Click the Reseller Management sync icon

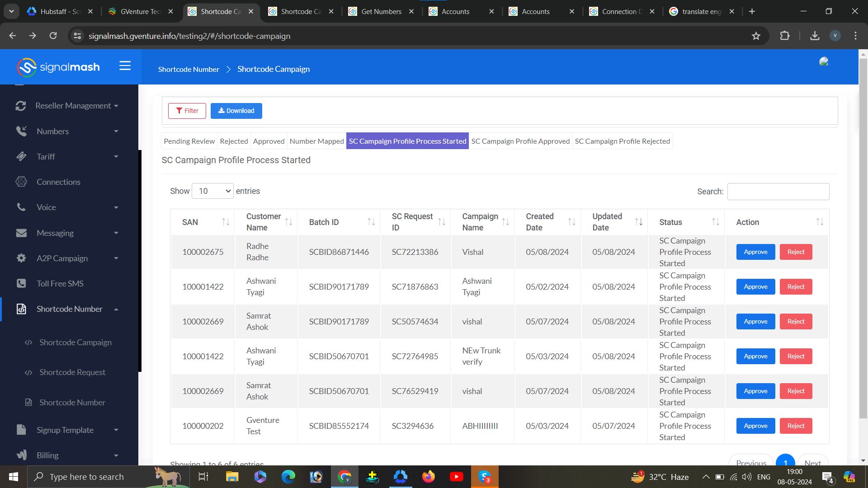[x=21, y=106]
